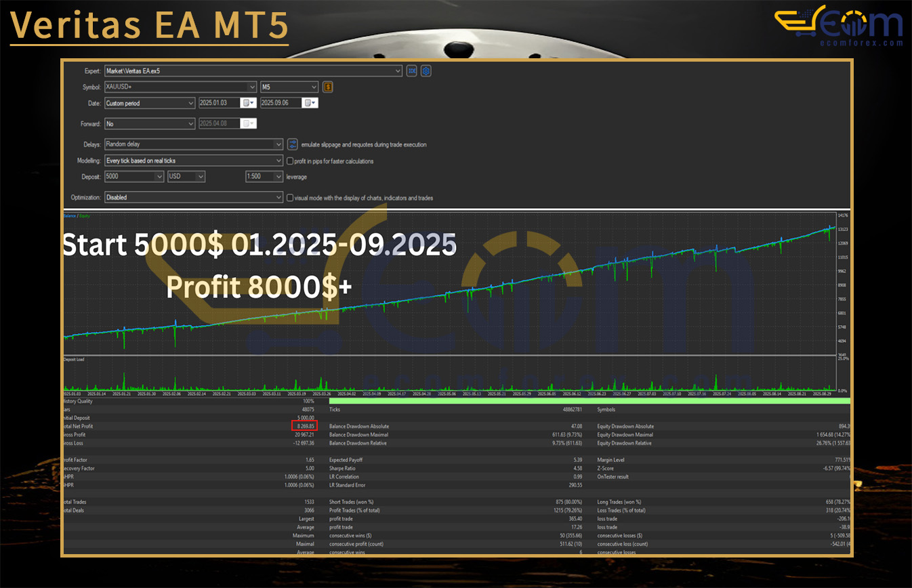This screenshot has width=912, height=588.
Task: Open the Modelling dropdown for real ticks
Action: pos(194,161)
